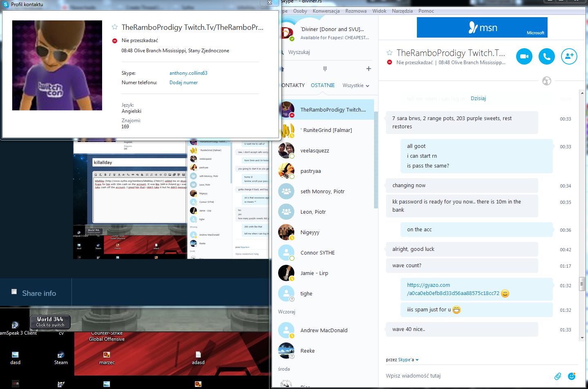Click the 'wave 40 nice..' message
Image resolution: width=588 pixels, height=389 pixels.
[462, 329]
